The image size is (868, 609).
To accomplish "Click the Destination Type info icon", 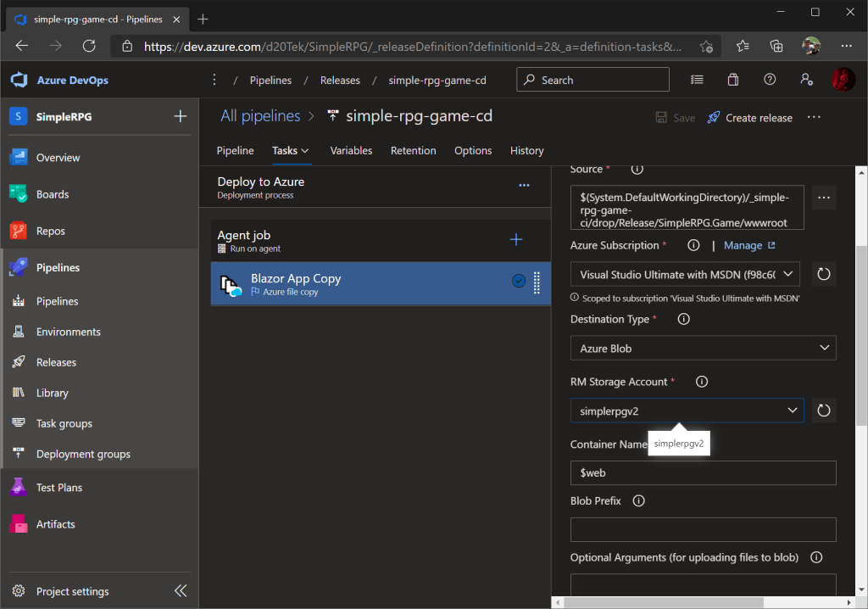I will 683,320.
